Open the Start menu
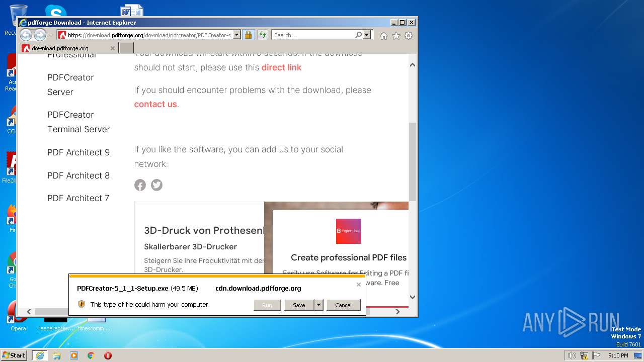644x362 pixels. (x=14, y=355)
